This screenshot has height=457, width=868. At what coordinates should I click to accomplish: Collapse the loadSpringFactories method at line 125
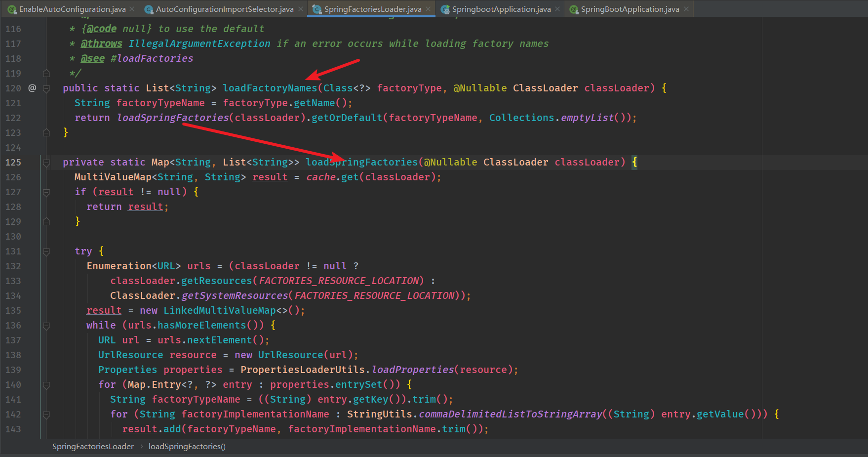pos(46,163)
